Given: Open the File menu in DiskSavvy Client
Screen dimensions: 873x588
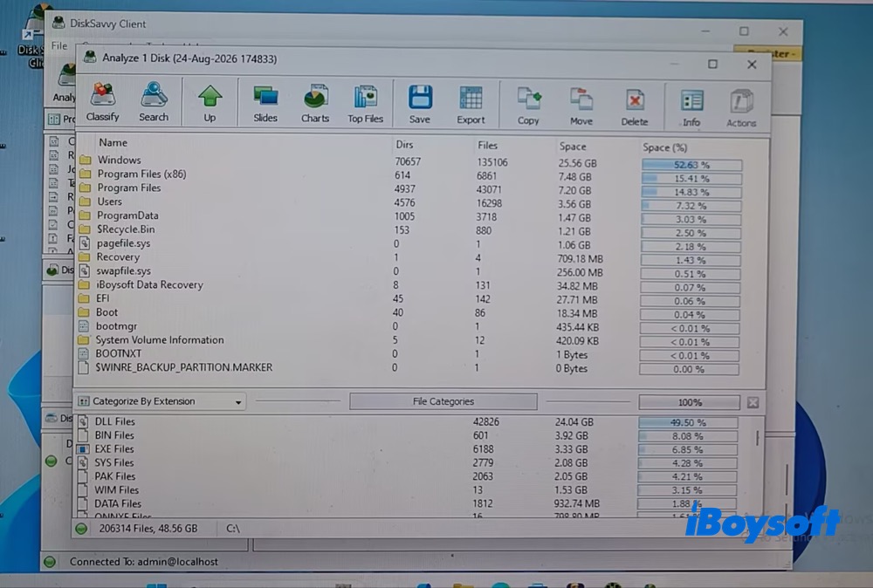Looking at the screenshot, I should 59,45.
